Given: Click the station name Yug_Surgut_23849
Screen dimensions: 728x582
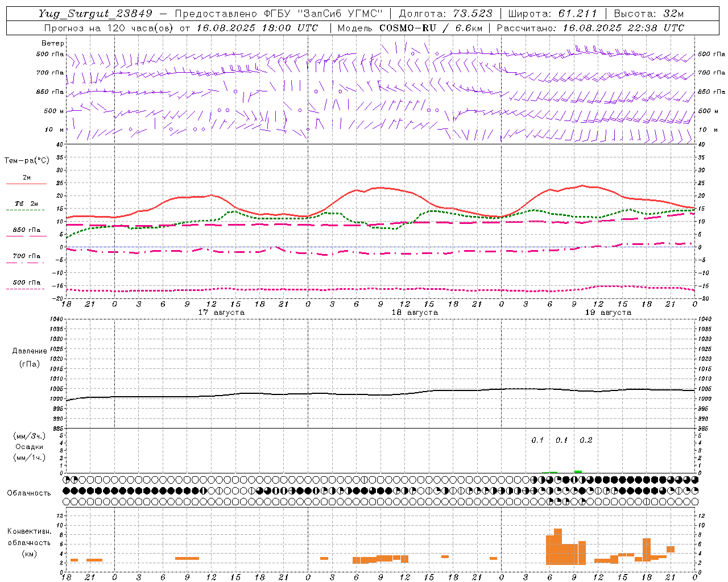Looking at the screenshot, I should 96,14.
